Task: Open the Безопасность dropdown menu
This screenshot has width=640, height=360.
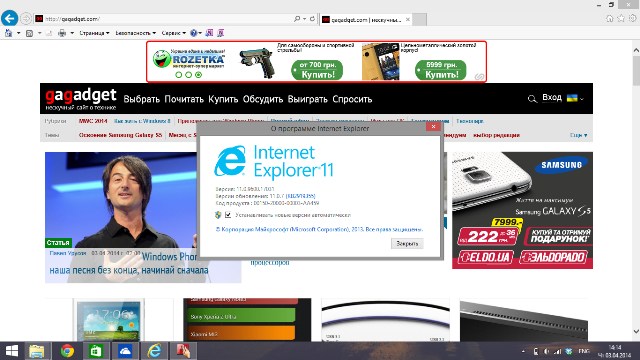Action: (136, 33)
